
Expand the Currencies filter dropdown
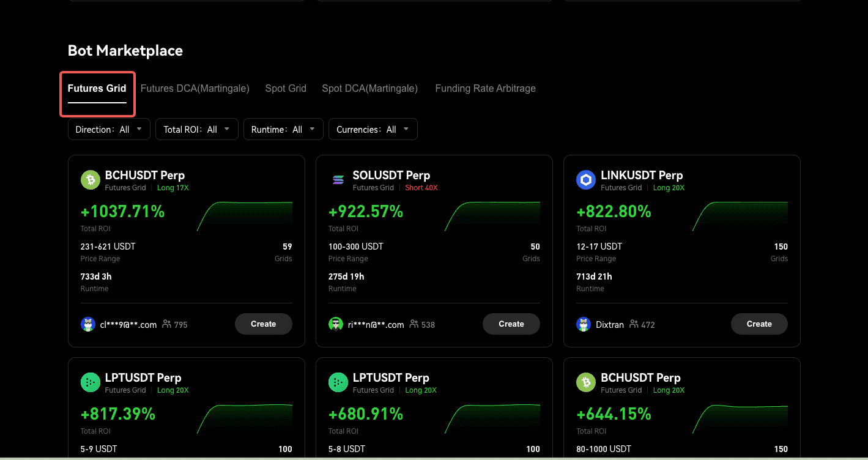coord(373,129)
